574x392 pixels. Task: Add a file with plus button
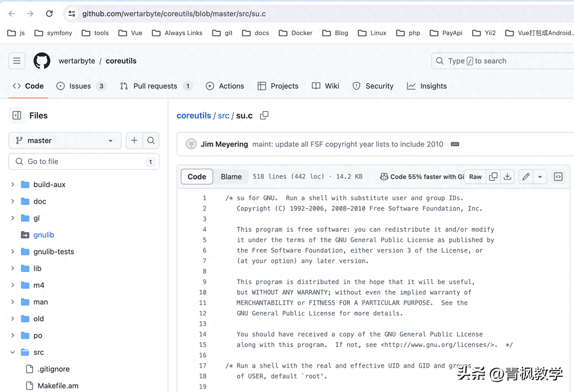point(134,140)
